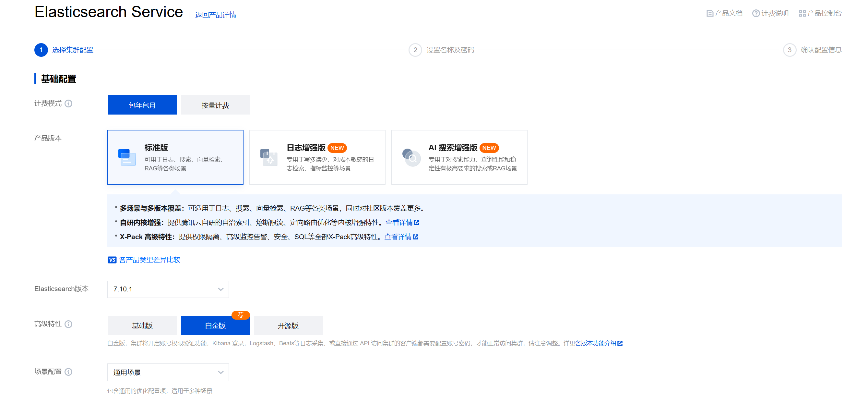Click the 基础配置 section heading
Screen dimensions: 868x404
(59, 79)
